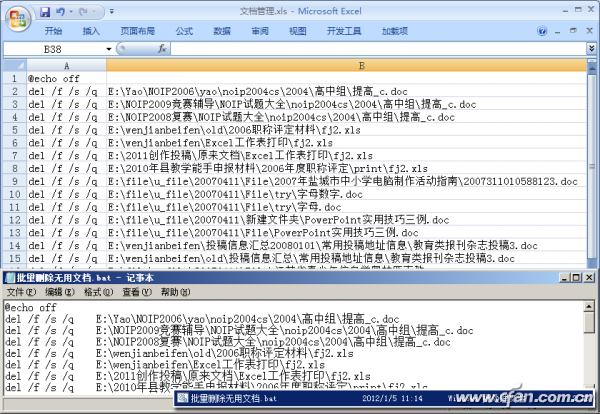Viewport: 600px width, 414px height.
Task: Maximize the Notepad window
Action: [576, 277]
